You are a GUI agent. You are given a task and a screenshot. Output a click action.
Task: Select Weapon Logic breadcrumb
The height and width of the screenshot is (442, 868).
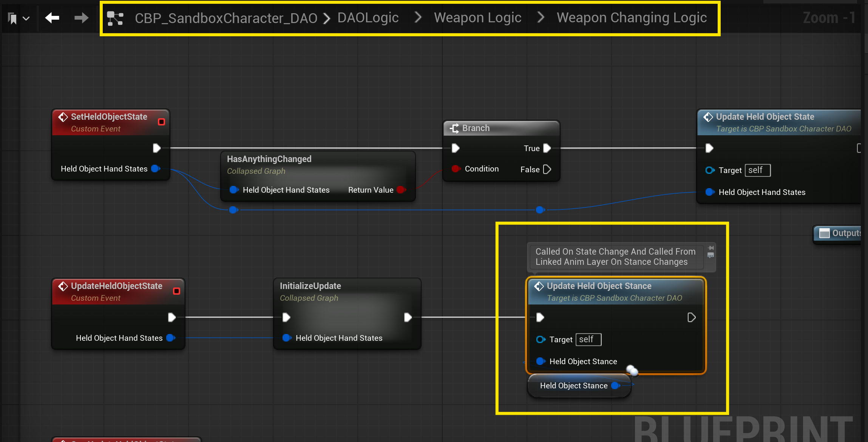click(x=477, y=18)
